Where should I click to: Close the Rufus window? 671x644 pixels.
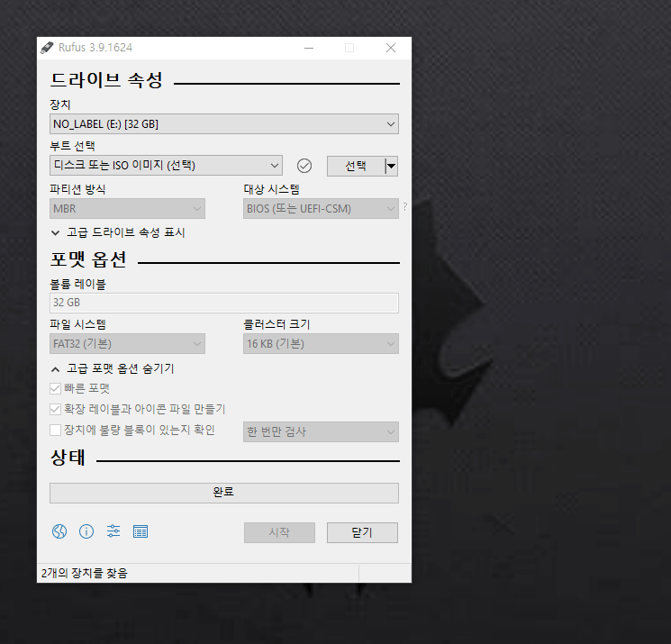tap(391, 48)
